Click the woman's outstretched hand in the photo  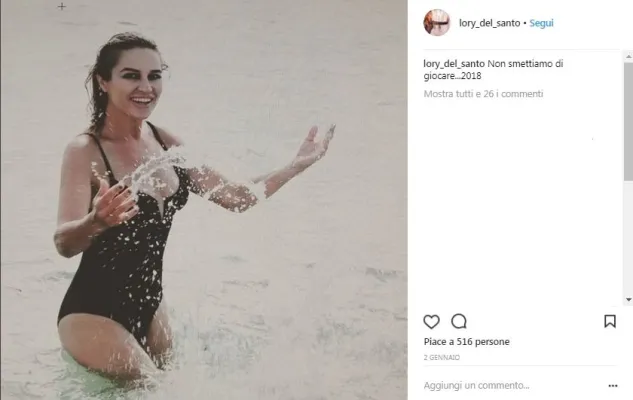point(315,147)
